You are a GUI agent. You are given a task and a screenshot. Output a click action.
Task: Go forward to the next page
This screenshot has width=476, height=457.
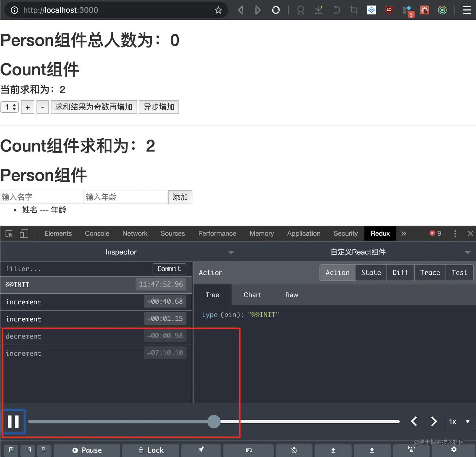258,10
